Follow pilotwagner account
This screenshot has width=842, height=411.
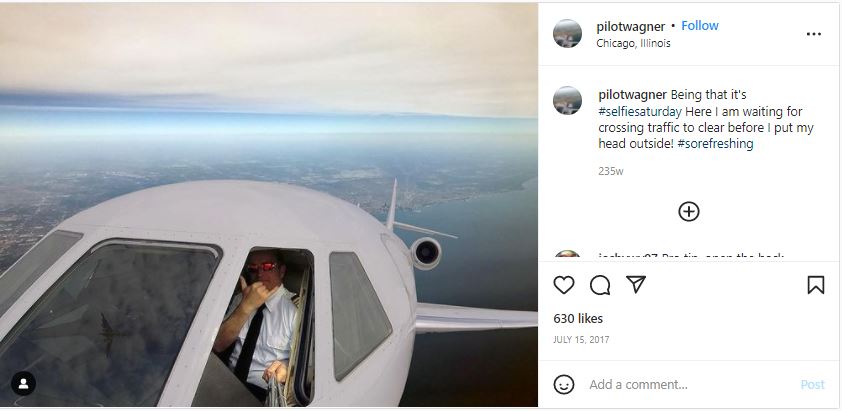pyautogui.click(x=700, y=26)
